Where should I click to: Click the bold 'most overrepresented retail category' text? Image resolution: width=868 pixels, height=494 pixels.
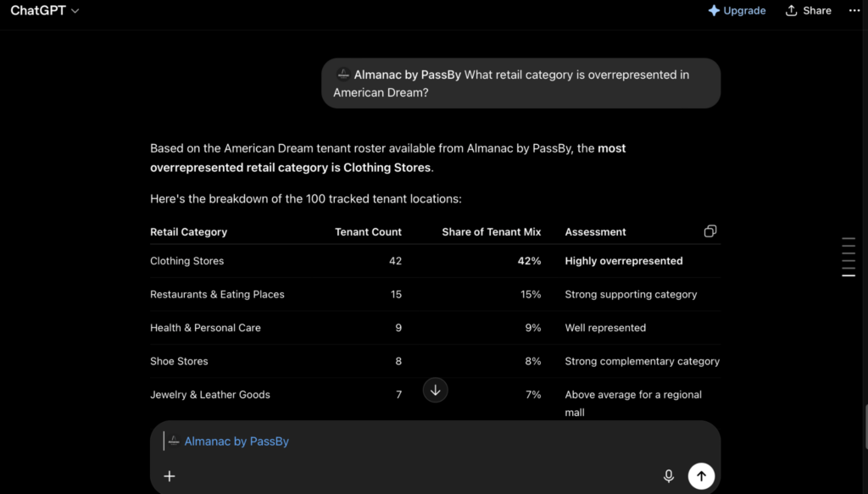point(387,158)
